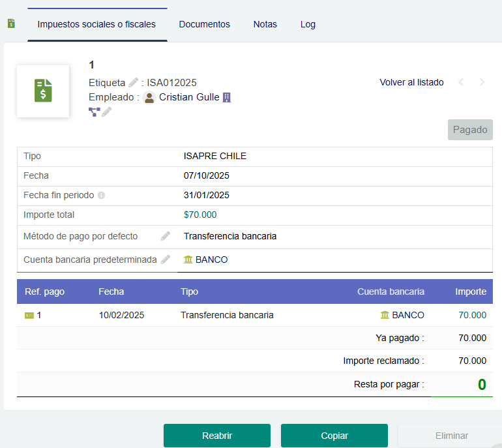Click the pencil icon next to Etiqueta
This screenshot has height=448, width=502.
(133, 83)
